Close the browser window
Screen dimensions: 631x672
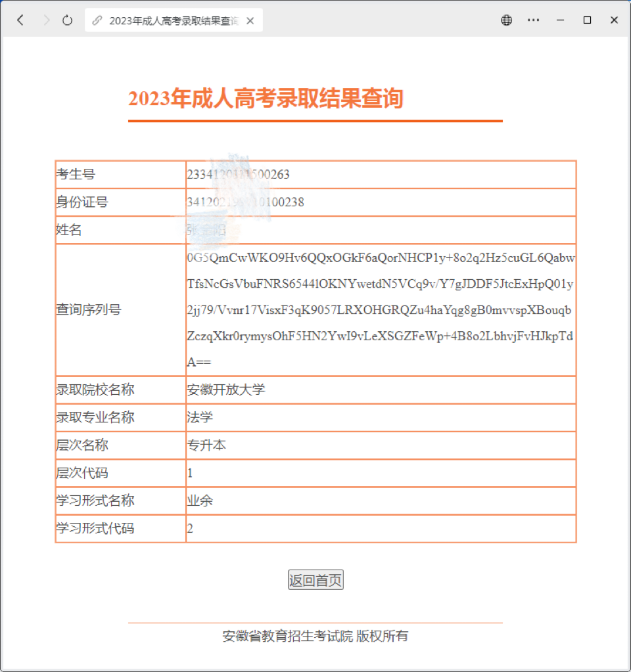615,20
